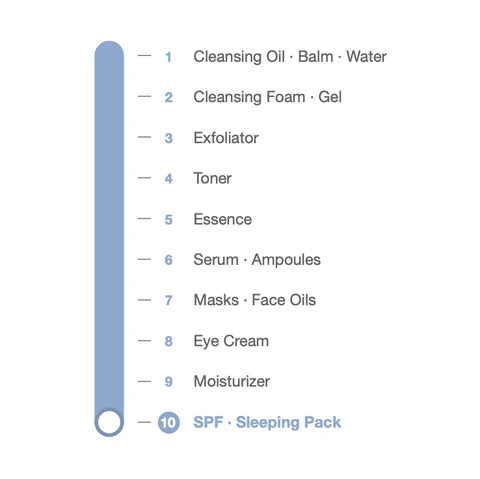The height and width of the screenshot is (479, 480).
Task: Select step number 7
Action: click(169, 301)
